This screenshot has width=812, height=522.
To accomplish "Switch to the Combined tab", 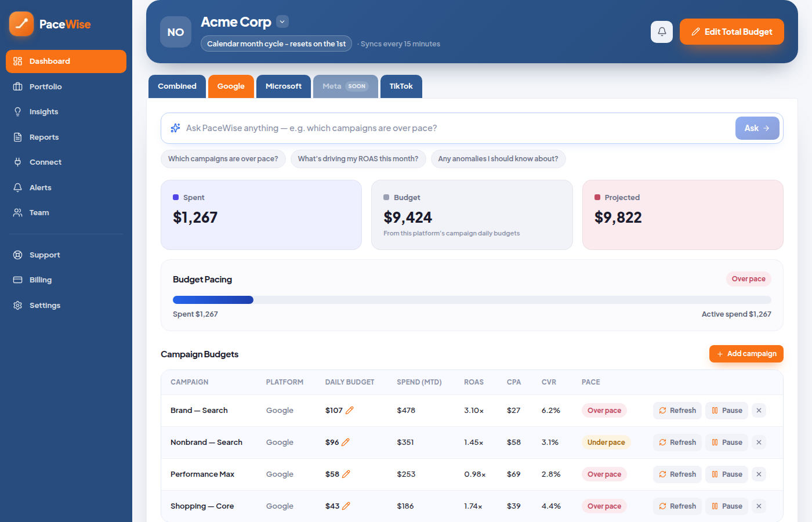I will [177, 86].
